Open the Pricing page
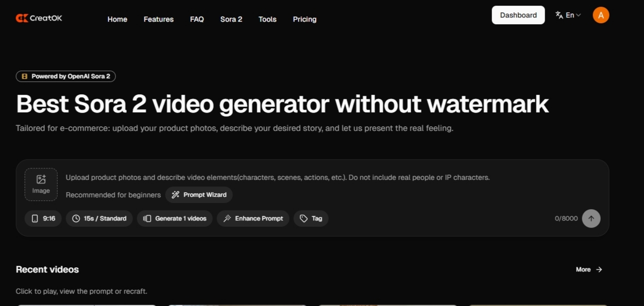The image size is (644, 306). coord(304,19)
